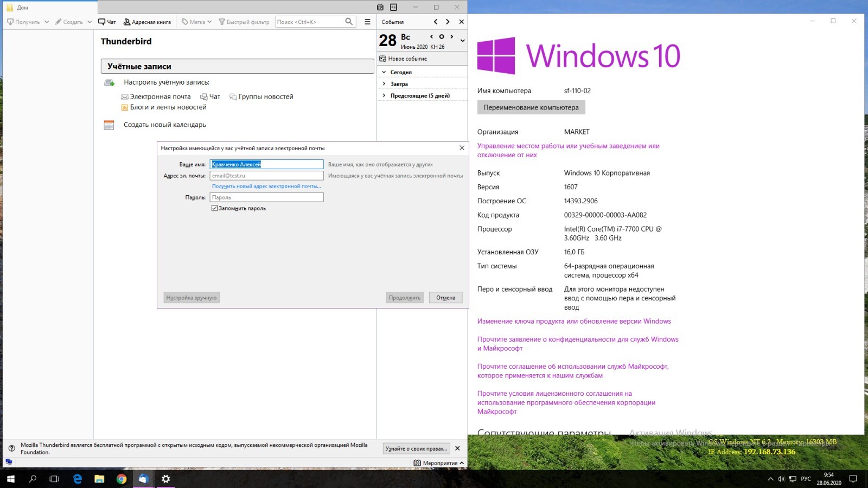Click the get new email address link
This screenshot has height=488, width=868.
click(x=266, y=187)
